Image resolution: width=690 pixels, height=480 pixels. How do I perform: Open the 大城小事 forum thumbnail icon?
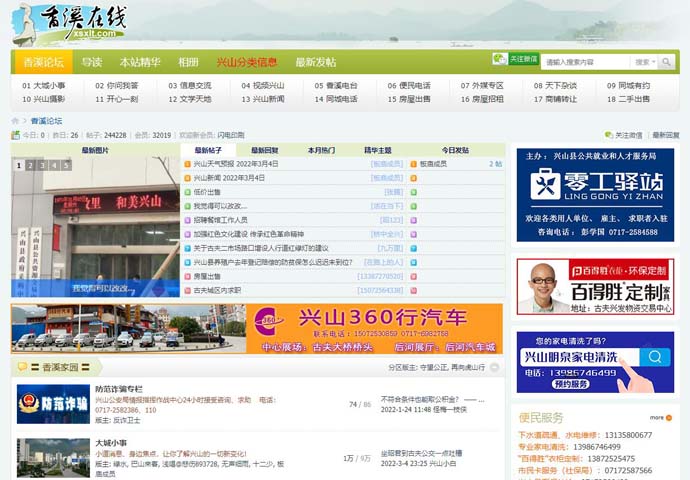tap(52, 457)
